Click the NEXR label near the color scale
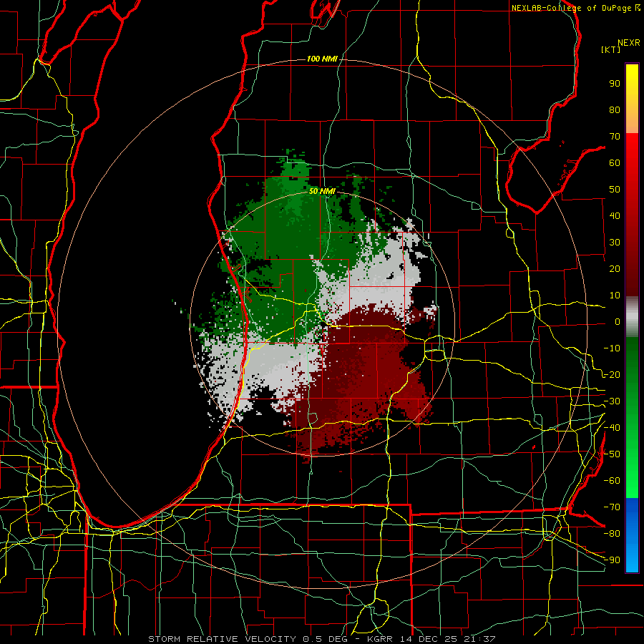The image size is (644, 644). point(629,43)
